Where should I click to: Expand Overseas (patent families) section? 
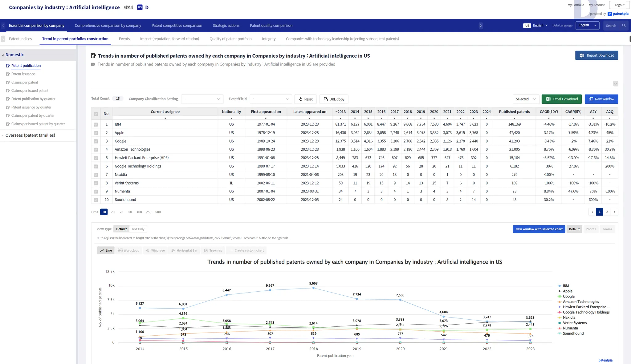click(x=30, y=135)
